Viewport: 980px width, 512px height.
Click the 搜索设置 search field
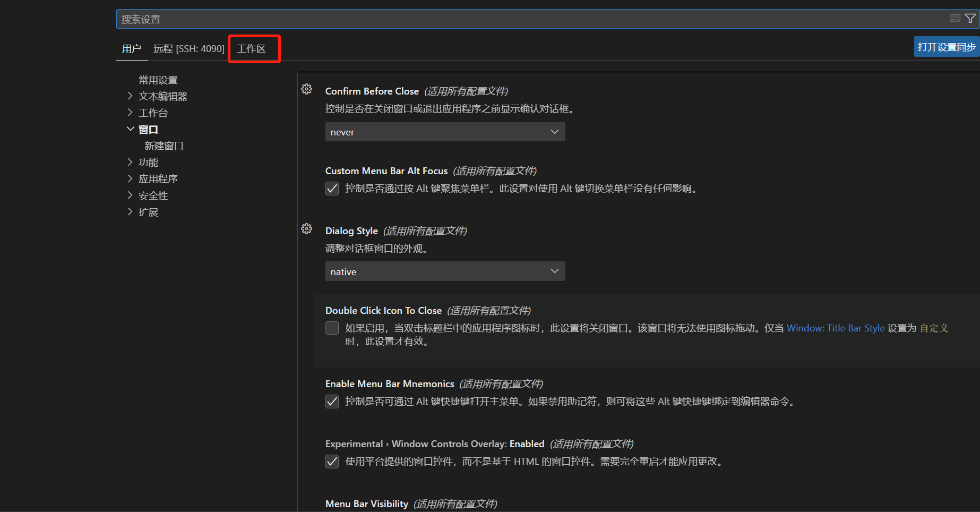(x=531, y=19)
